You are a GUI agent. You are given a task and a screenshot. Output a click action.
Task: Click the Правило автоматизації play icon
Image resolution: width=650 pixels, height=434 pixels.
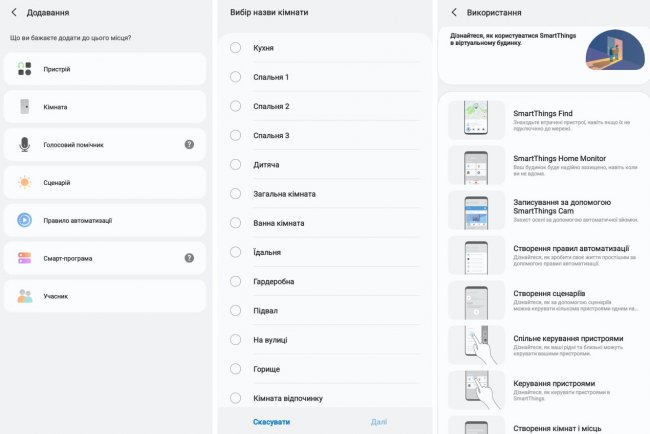[25, 220]
